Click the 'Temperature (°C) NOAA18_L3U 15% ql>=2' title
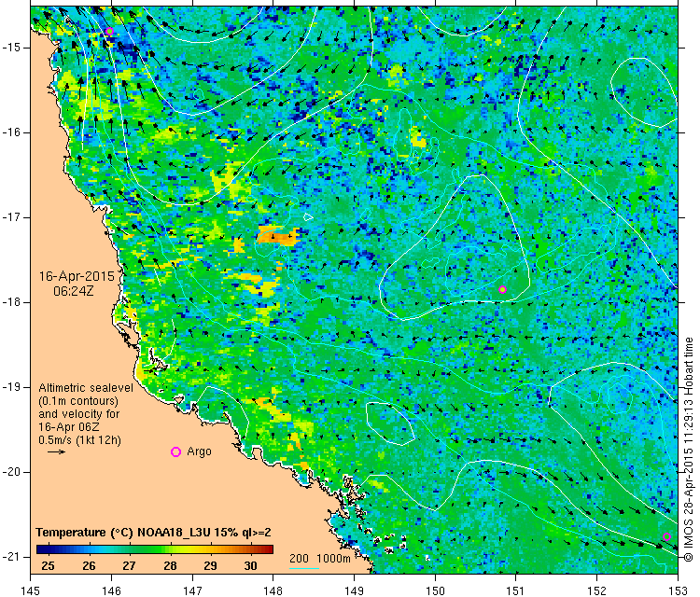 pyautogui.click(x=154, y=533)
